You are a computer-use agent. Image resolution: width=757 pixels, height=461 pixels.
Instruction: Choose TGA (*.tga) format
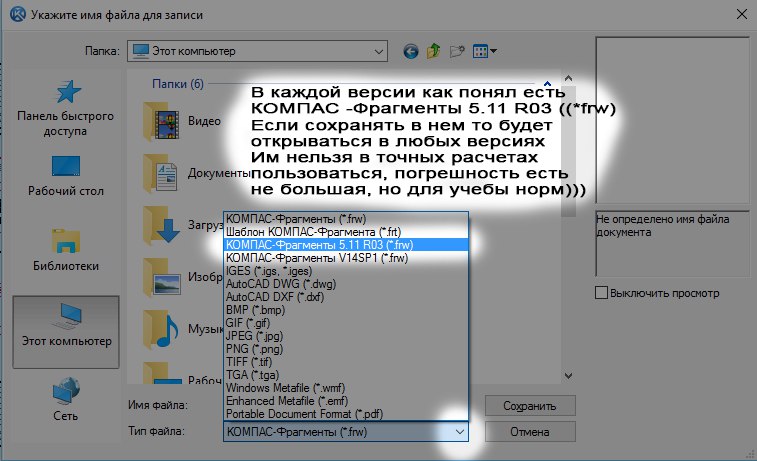pos(346,375)
